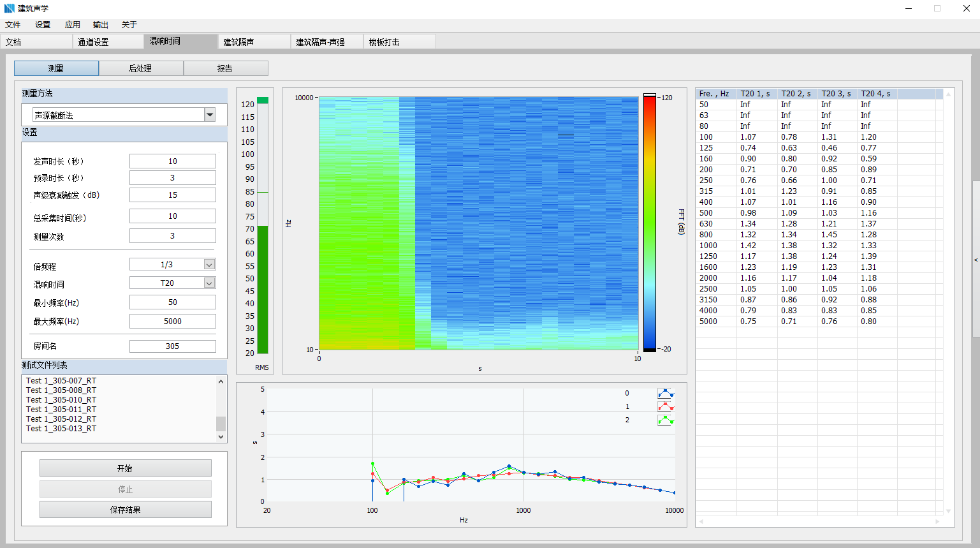Image resolution: width=980 pixels, height=548 pixels.
Task: Switch to the 建筑隔声 tab
Action: [x=253, y=42]
